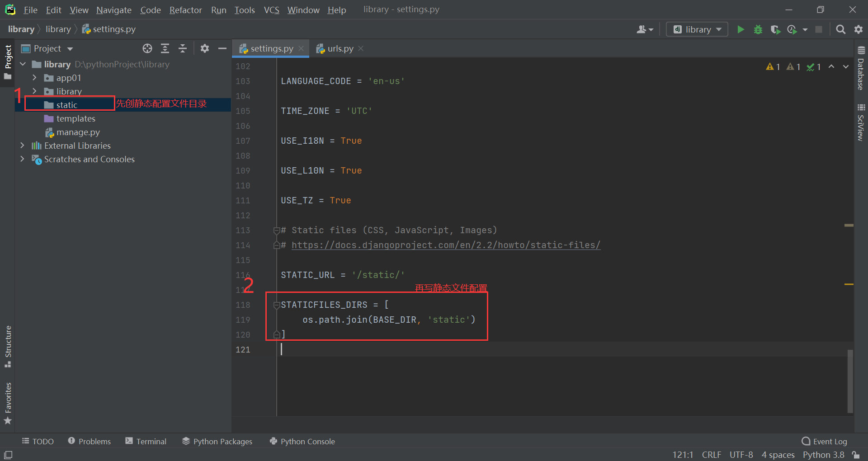The image size is (868, 461).
Task: Fold the Static files comment block
Action: tap(277, 230)
